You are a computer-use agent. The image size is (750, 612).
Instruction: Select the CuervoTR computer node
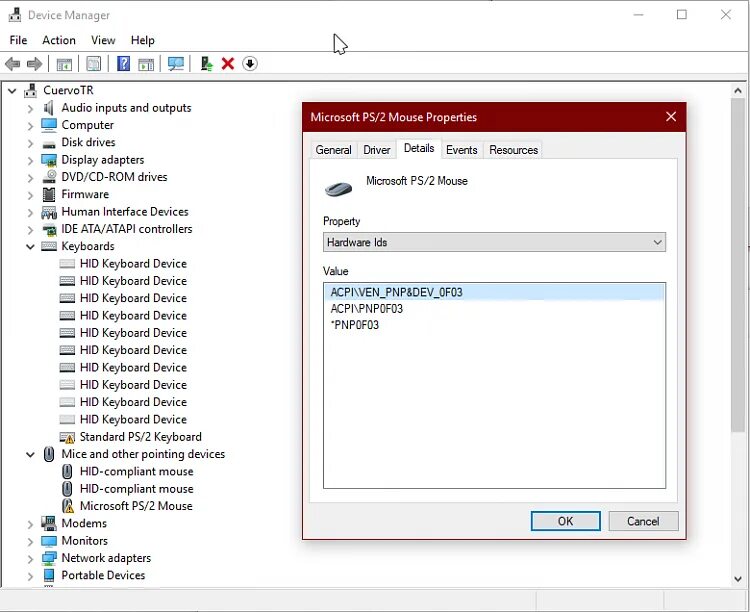[68, 90]
